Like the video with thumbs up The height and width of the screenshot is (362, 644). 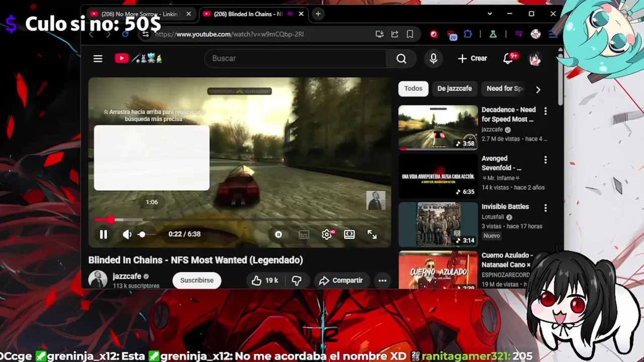click(x=265, y=280)
